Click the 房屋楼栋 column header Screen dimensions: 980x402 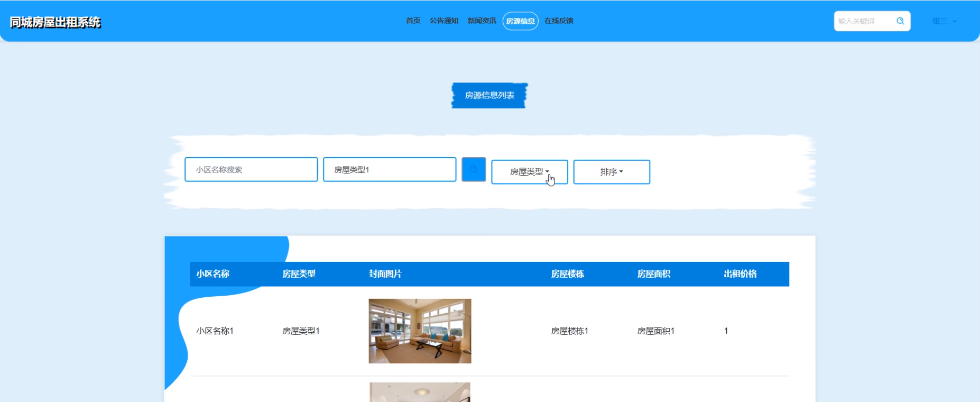click(568, 274)
